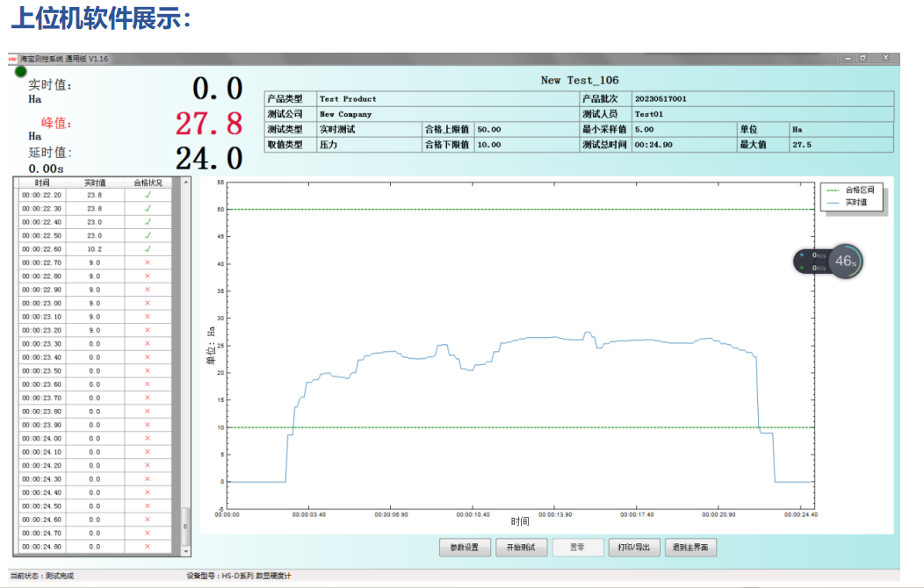Click red X mark at 00:00:22.70 row
Image resolution: width=924 pixels, height=588 pixels.
[x=148, y=262]
